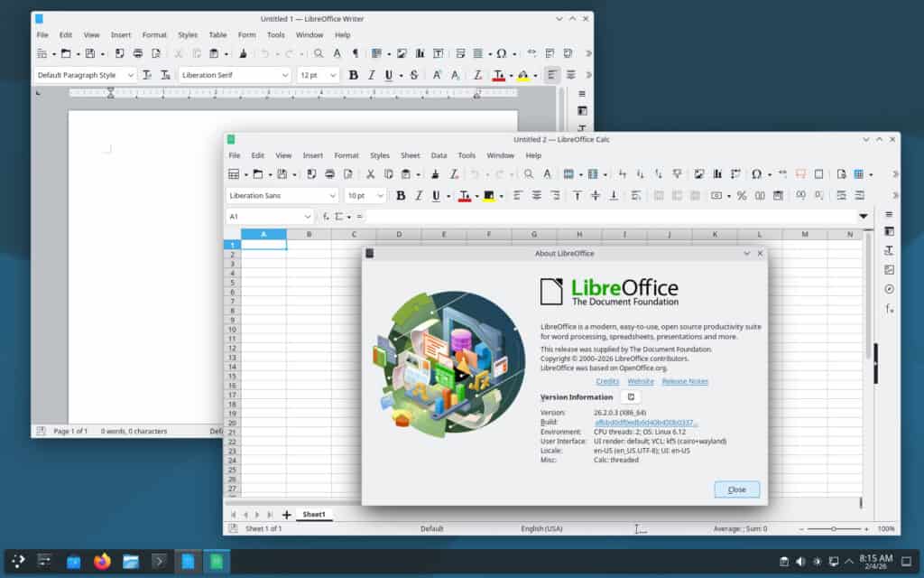Toggle bold formatting in Calc
This screenshot has height=578, width=924.
pyautogui.click(x=399, y=195)
